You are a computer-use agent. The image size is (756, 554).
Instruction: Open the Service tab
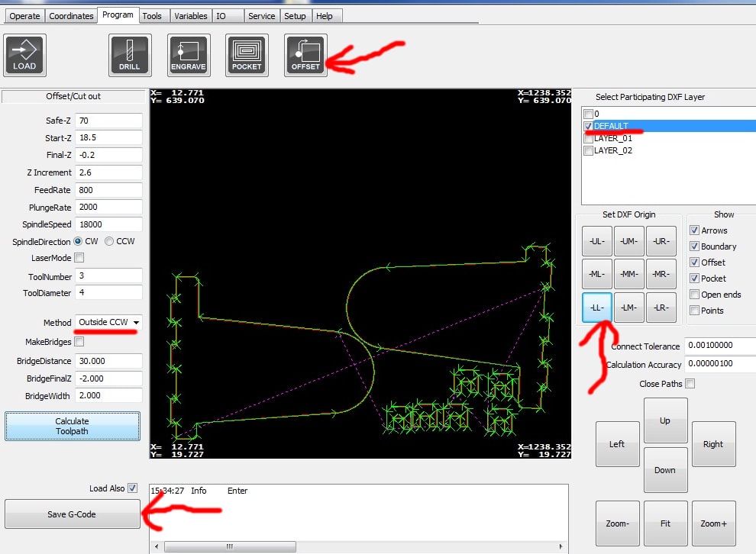point(261,16)
